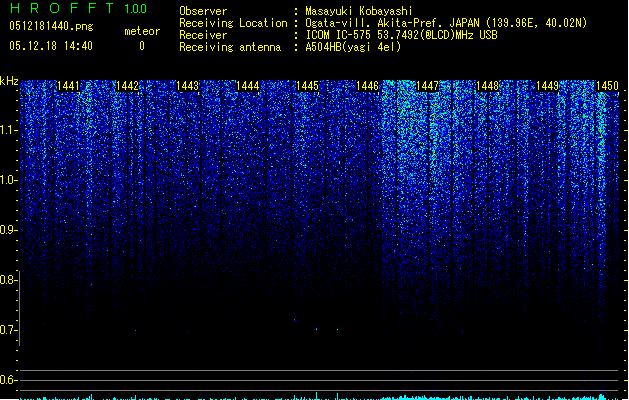Click the date 05.12.18 14:40
Screen dimensions: 629x400
(51, 46)
